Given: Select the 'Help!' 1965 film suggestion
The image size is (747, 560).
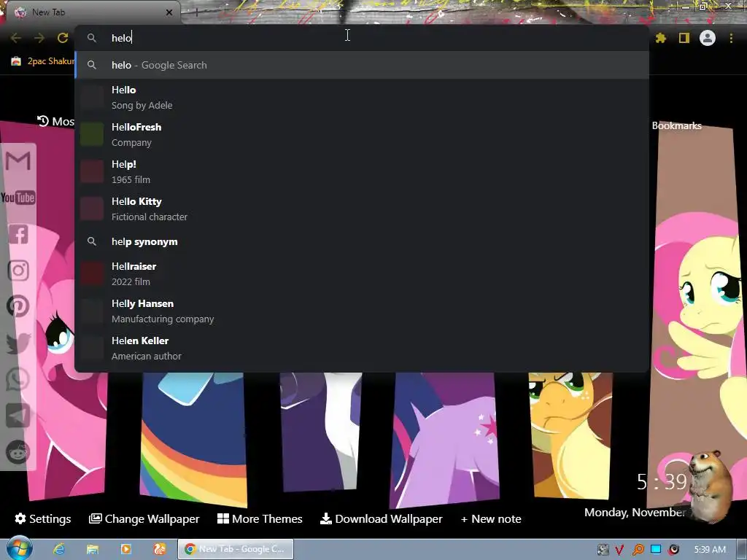Looking at the screenshot, I should point(362,172).
